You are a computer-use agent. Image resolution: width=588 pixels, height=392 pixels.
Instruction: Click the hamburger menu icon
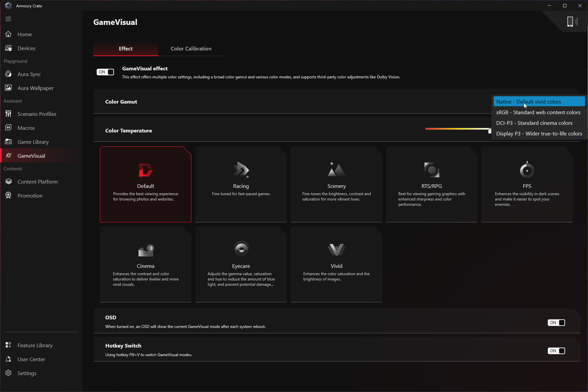click(x=8, y=19)
